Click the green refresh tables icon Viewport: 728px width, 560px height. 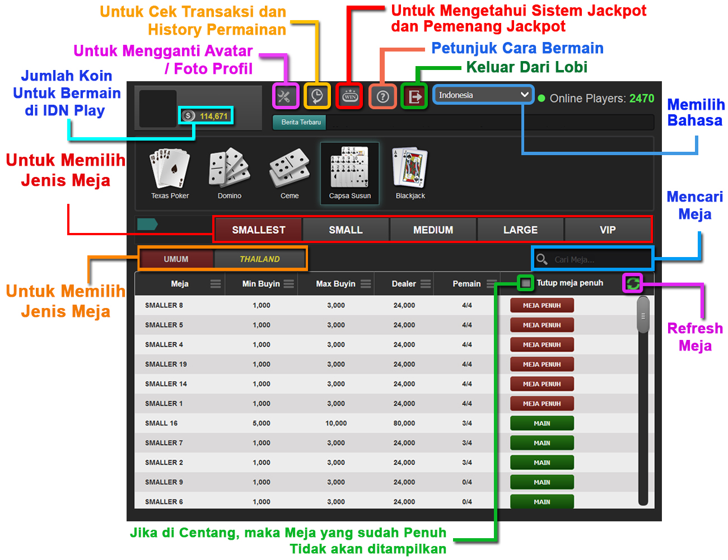633,283
